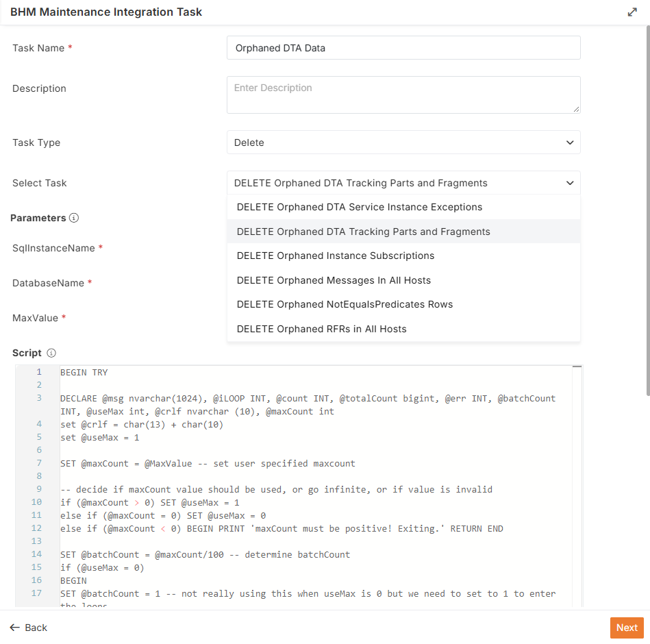This screenshot has width=650, height=644.
Task: Click the DatabaseName parameter label
Action: click(48, 283)
